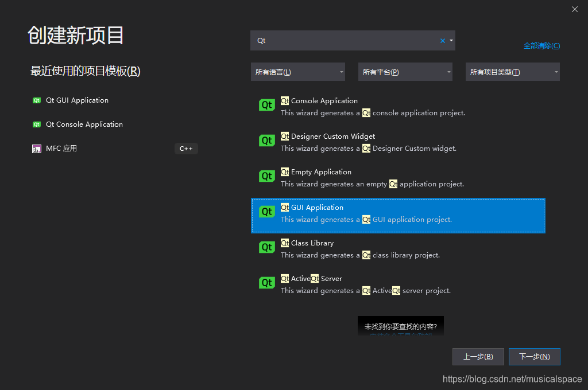The width and height of the screenshot is (588, 390).
Task: Click 'Qt GUI application project' description text
Action: pyautogui.click(x=366, y=220)
